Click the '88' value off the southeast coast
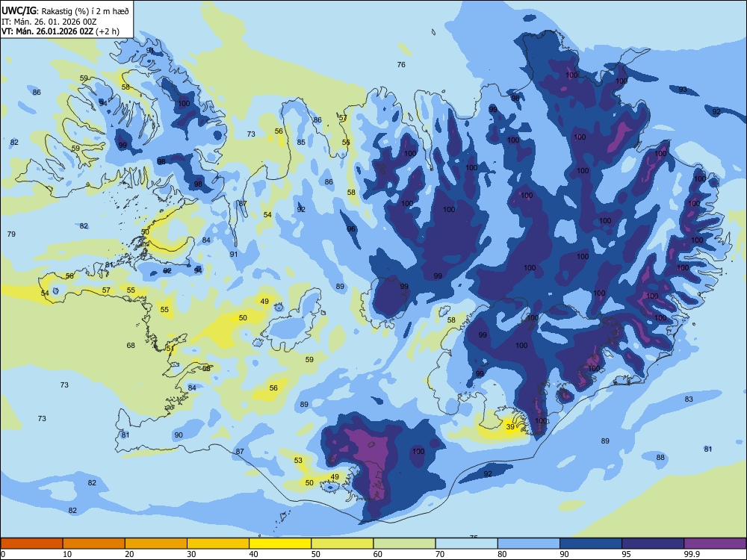Image resolution: width=747 pixels, height=560 pixels. pos(660,458)
